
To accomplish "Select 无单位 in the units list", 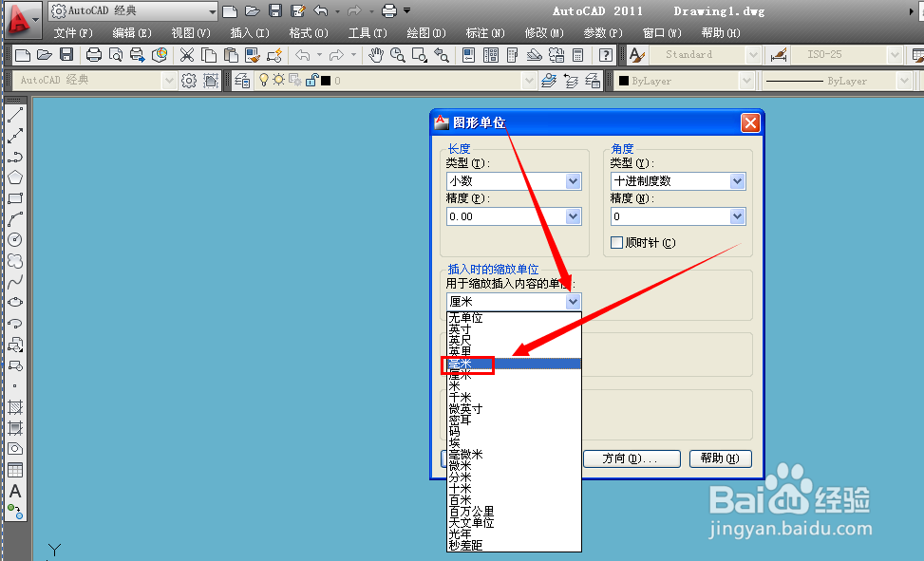I will pos(514,318).
